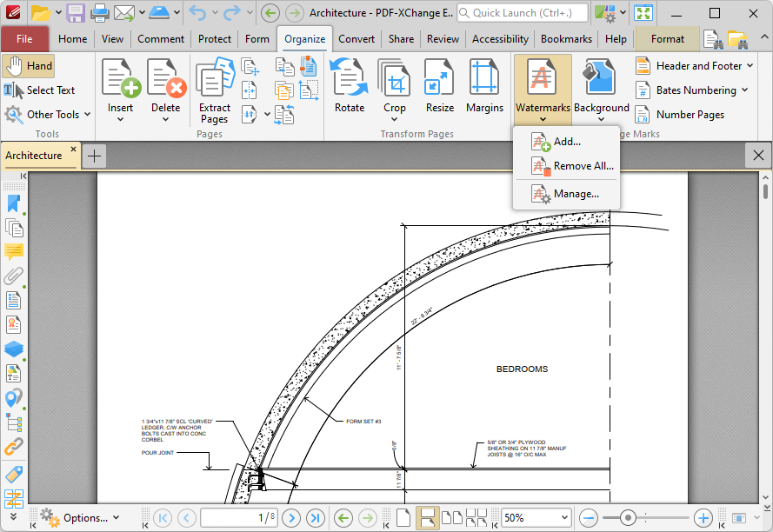Open the Crop dropdown
The image size is (773, 532).
(395, 119)
